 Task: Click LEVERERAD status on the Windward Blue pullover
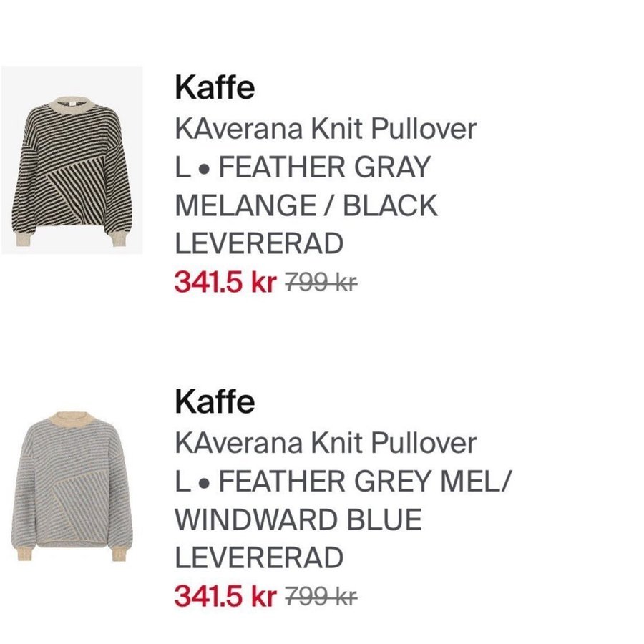259,558
